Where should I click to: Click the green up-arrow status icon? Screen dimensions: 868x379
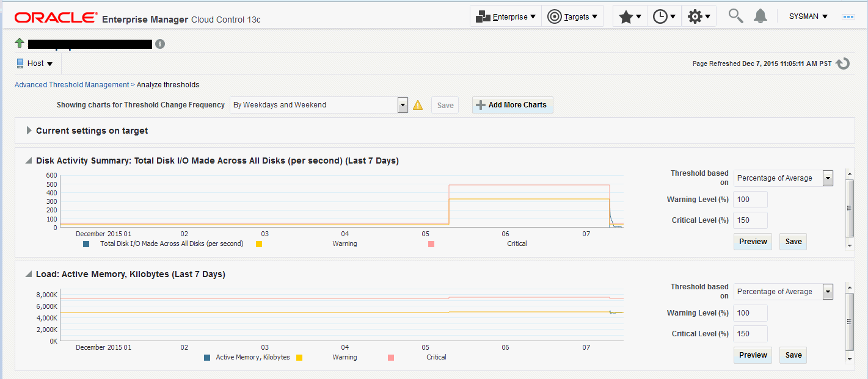tap(20, 43)
